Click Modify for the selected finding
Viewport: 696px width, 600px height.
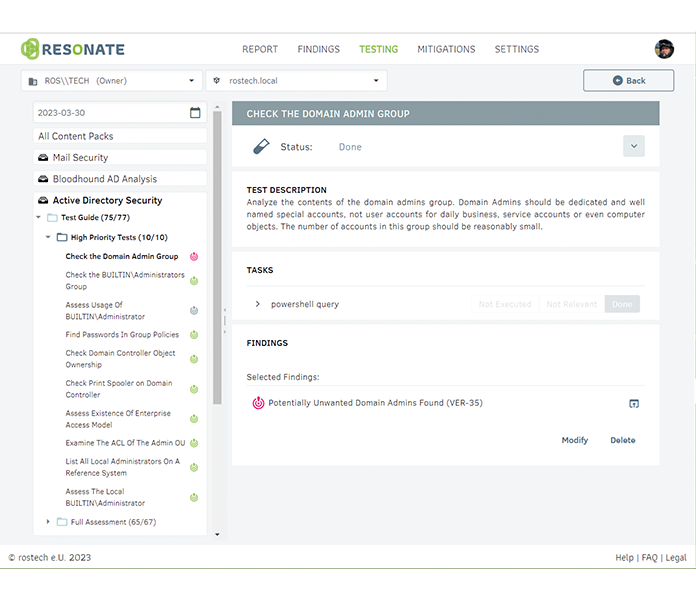point(575,440)
